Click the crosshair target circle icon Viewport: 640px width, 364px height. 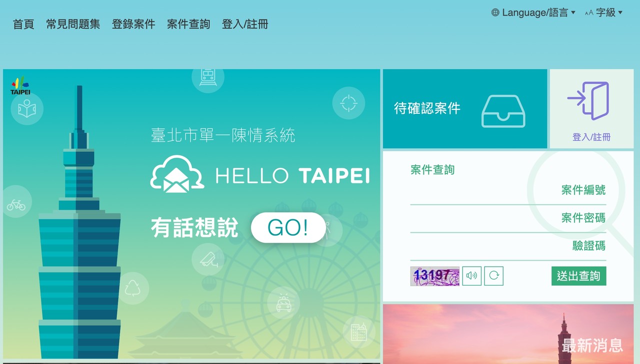point(348,103)
